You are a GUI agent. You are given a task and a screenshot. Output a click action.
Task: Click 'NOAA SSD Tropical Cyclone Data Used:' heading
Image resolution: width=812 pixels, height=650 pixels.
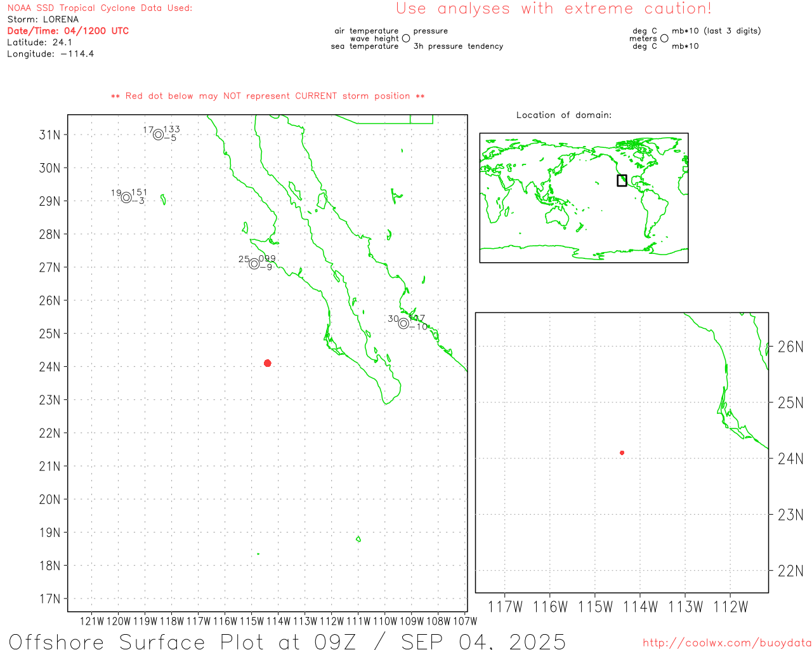click(100, 8)
